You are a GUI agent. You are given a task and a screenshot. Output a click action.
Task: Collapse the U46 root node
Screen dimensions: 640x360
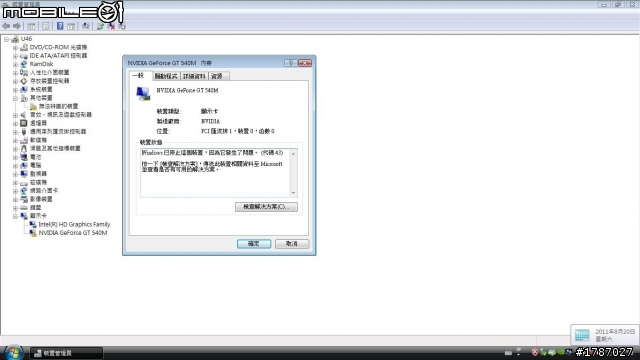pos(7,39)
